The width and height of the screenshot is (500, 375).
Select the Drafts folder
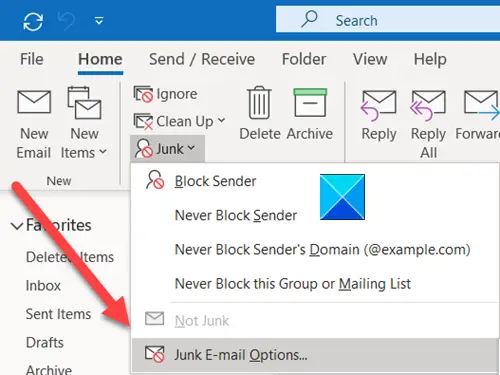pos(45,342)
